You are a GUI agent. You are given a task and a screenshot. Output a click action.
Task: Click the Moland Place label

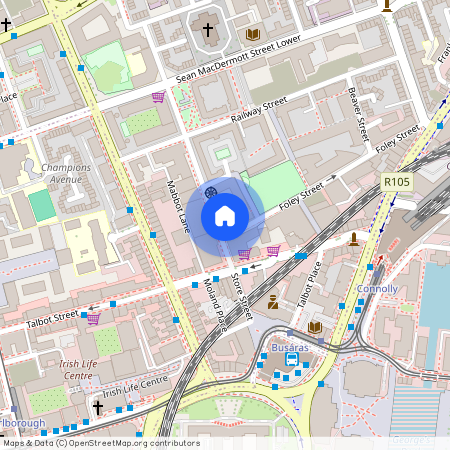coord(215,305)
